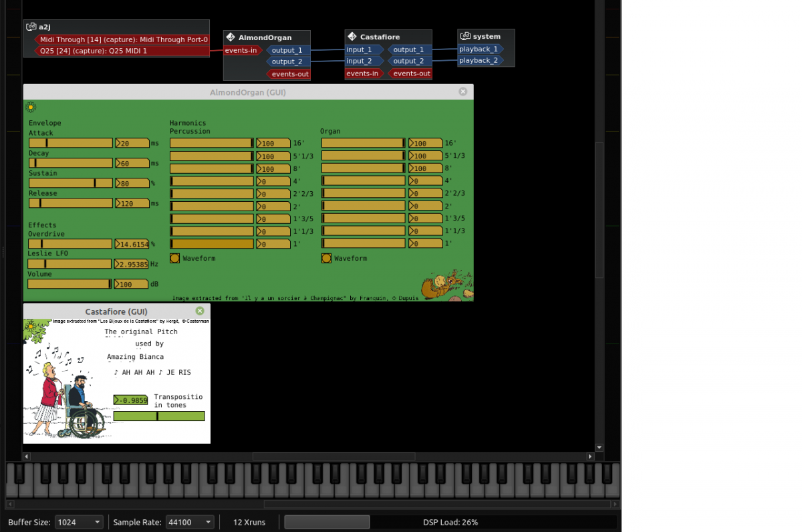The image size is (802, 532).
Task: Select AlmondOrgan output_1 port
Action: tap(288, 50)
